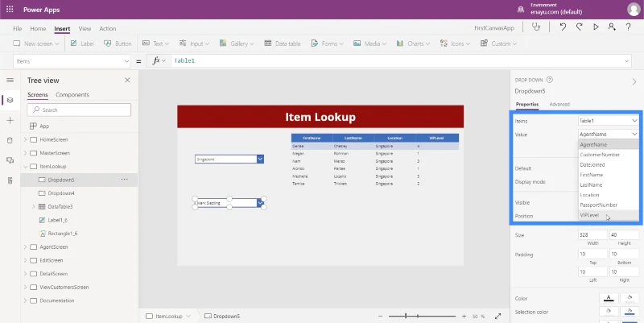Run the App checker stethoscope icon
The image size is (644, 323).
click(536, 27)
